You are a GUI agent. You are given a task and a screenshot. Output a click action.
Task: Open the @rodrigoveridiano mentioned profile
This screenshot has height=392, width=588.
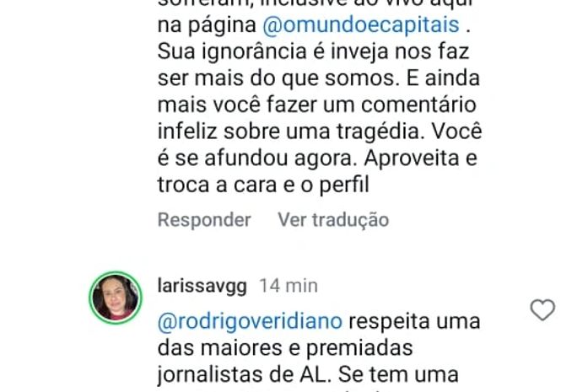pyautogui.click(x=250, y=321)
